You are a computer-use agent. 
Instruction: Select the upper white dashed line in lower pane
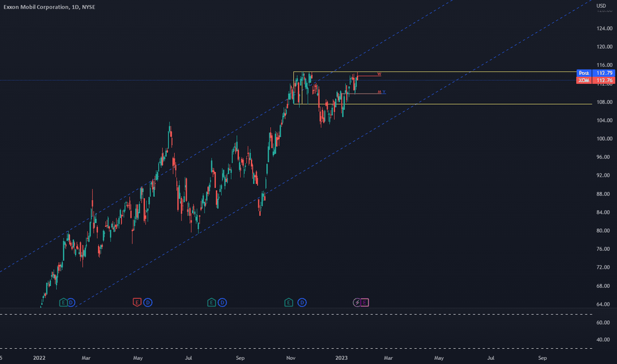coord(296,314)
